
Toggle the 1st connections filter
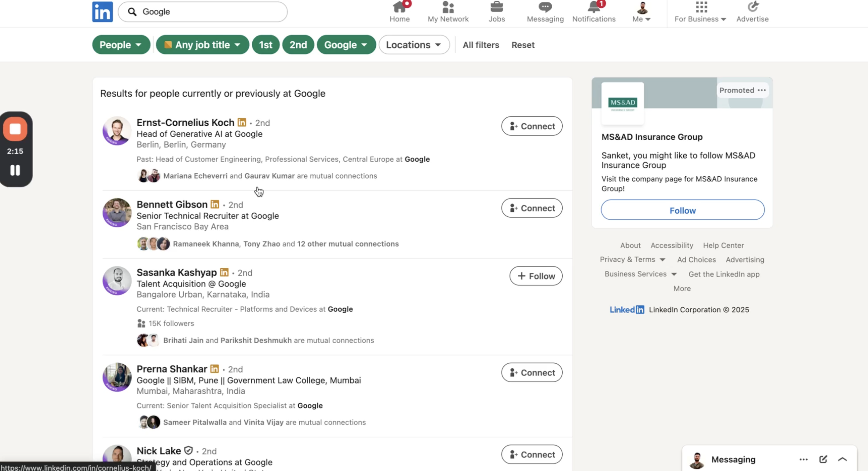(265, 45)
